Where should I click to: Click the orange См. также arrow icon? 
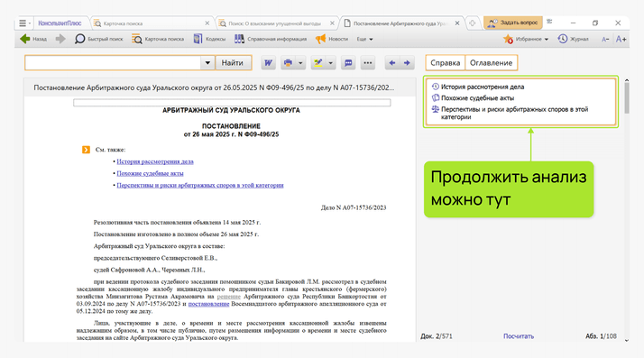coord(86,150)
